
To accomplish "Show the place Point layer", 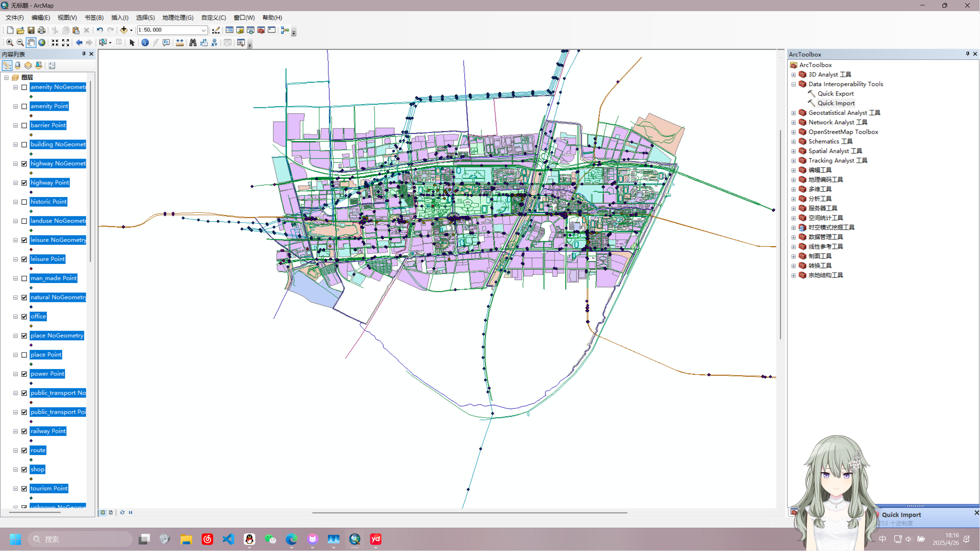I will click(24, 355).
